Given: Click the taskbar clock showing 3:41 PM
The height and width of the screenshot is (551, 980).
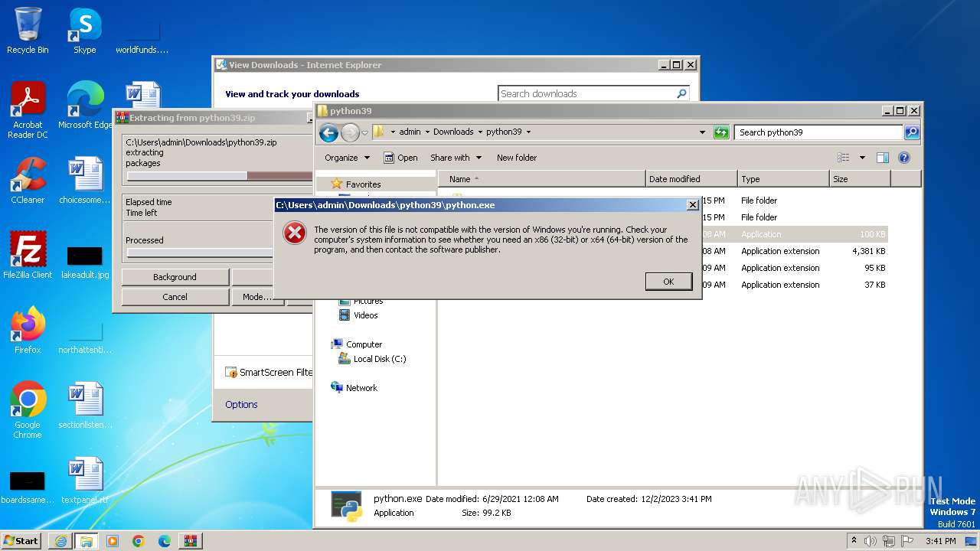Looking at the screenshot, I should [940, 541].
